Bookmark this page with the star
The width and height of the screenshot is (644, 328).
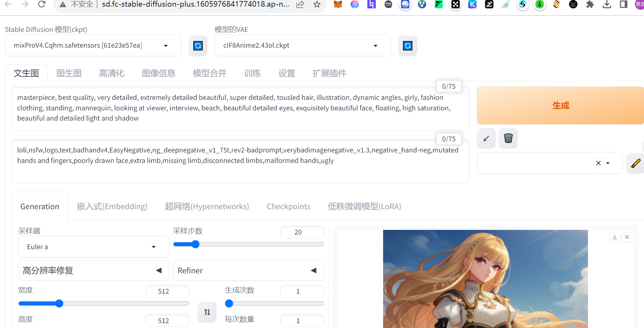pos(317,5)
